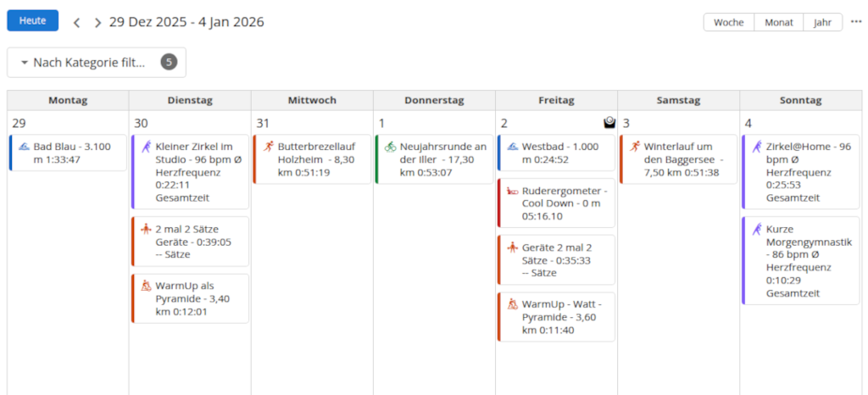Click the rowing icon on Ruderergometer entry
868x395 pixels.
click(x=512, y=192)
